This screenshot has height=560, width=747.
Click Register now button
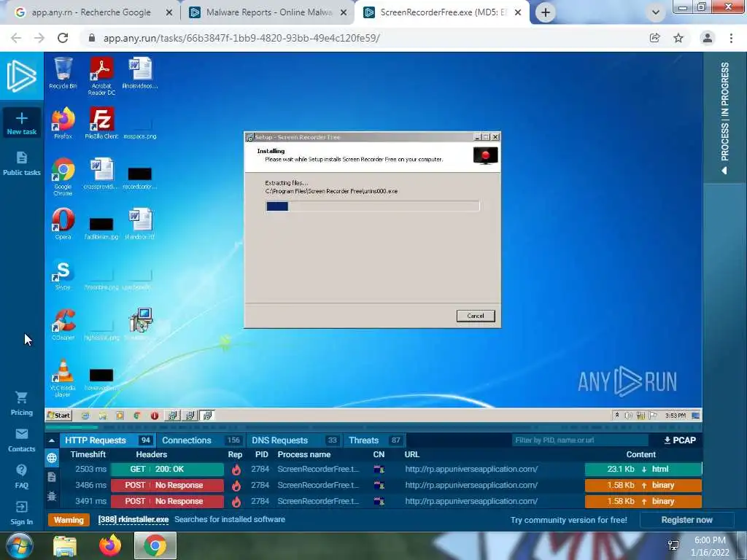pos(686,520)
